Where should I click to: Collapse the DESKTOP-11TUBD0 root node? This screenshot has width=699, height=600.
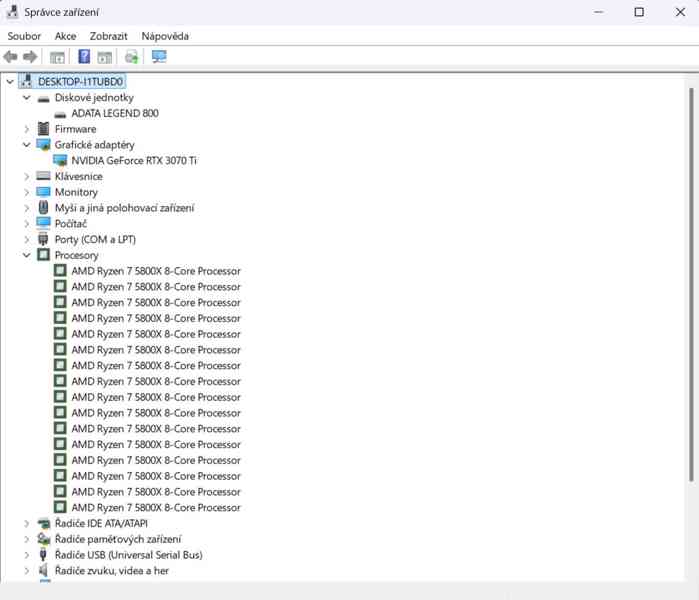tap(10, 82)
